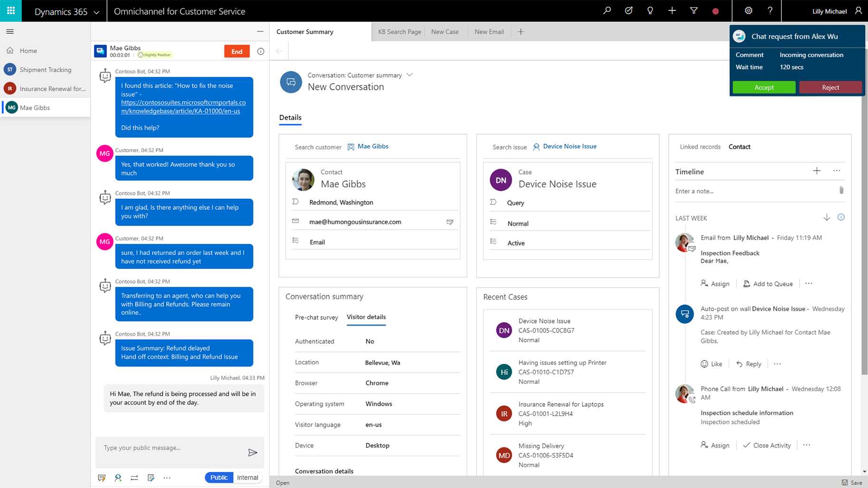The width and height of the screenshot is (868, 488).
Task: Switch the message visibility to Internal
Action: 247,478
